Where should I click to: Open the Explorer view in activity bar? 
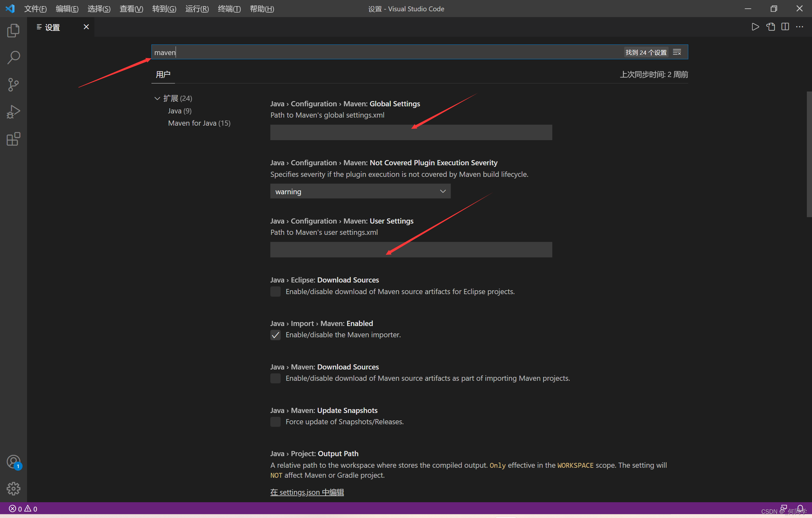click(13, 30)
